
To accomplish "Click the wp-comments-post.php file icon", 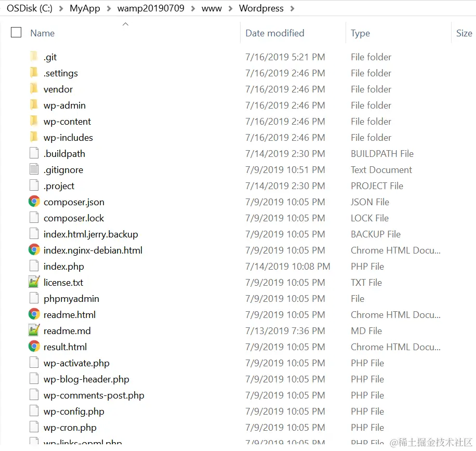I will (x=34, y=394).
